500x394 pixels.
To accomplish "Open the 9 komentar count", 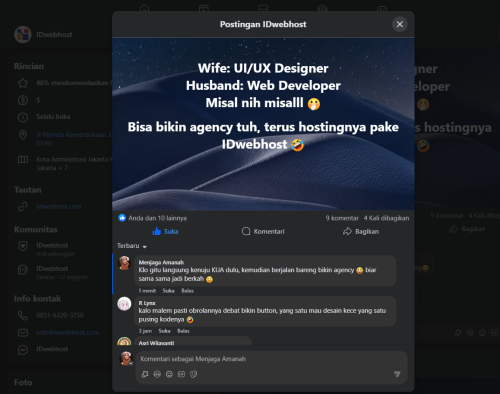I will pos(342,218).
